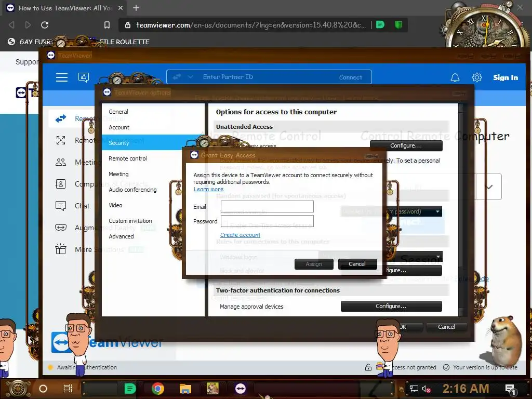Expand the random password strength dropdown
532x399 pixels.
[x=437, y=211]
